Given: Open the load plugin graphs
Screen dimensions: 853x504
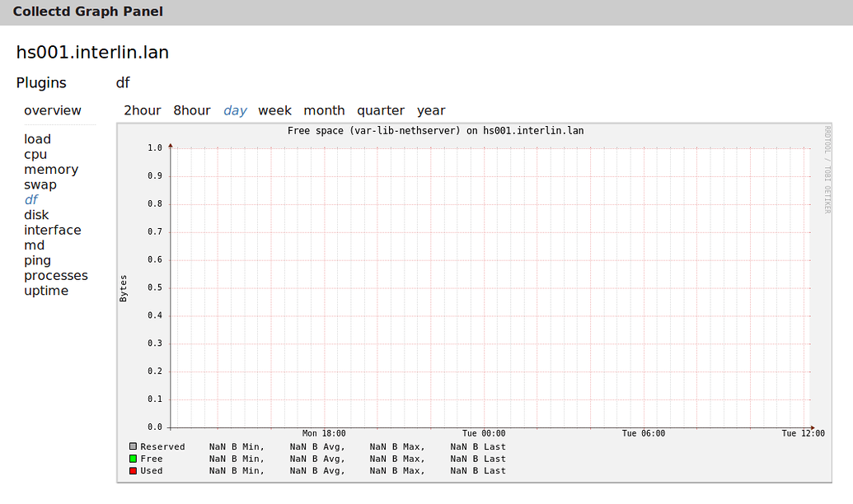Looking at the screenshot, I should click(37, 139).
